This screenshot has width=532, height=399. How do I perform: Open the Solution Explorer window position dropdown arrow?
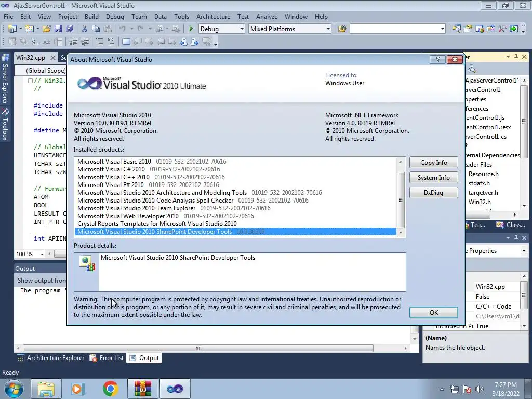tap(508, 57)
